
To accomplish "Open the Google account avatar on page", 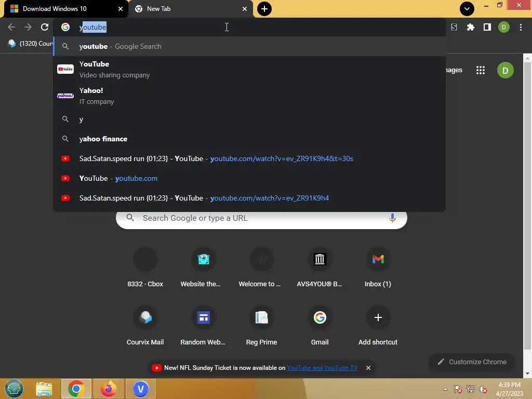I will pyautogui.click(x=505, y=70).
